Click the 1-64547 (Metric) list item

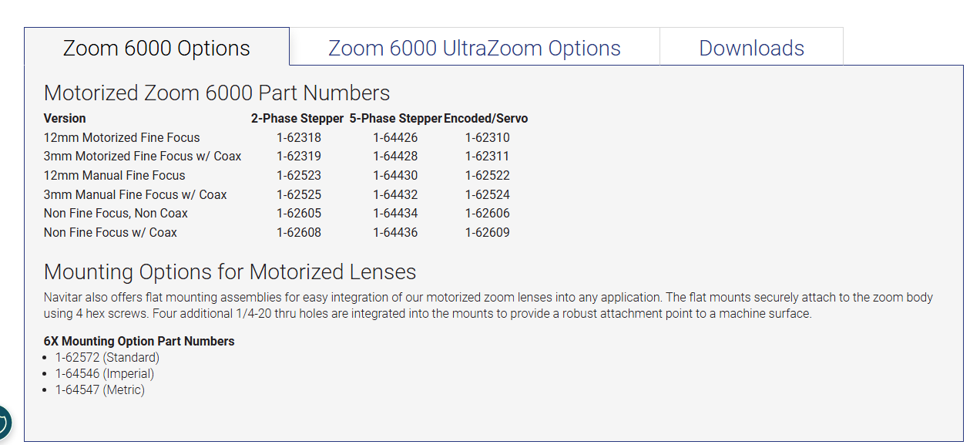click(x=99, y=389)
